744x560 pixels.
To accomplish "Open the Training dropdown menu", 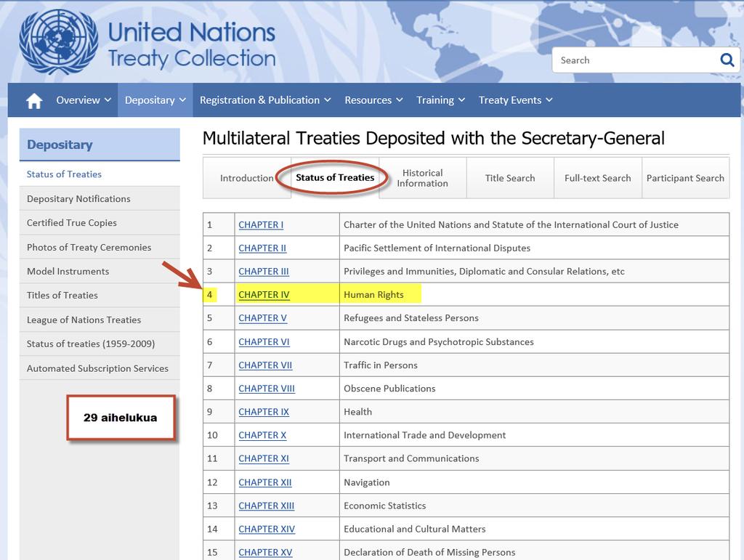I will tap(440, 100).
